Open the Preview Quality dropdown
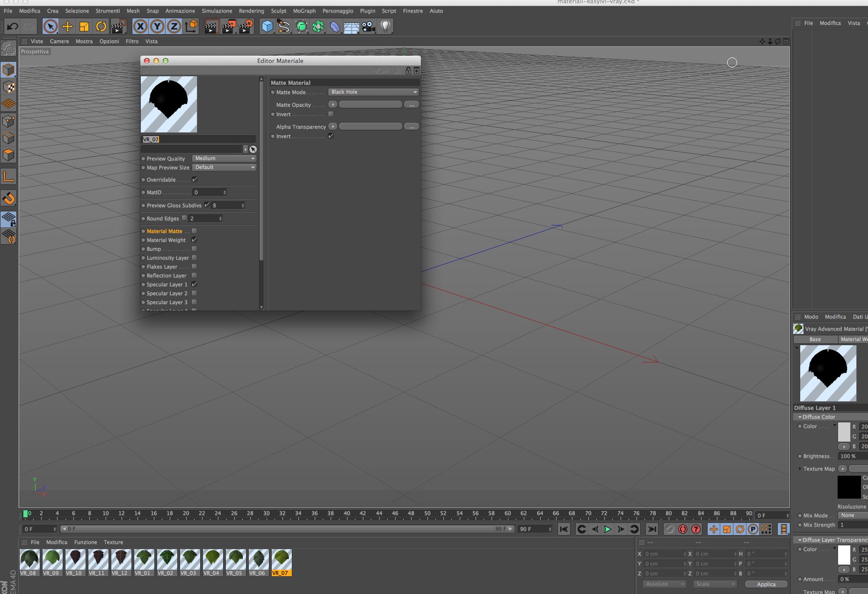Screen dimensions: 868x594 [x=224, y=159]
